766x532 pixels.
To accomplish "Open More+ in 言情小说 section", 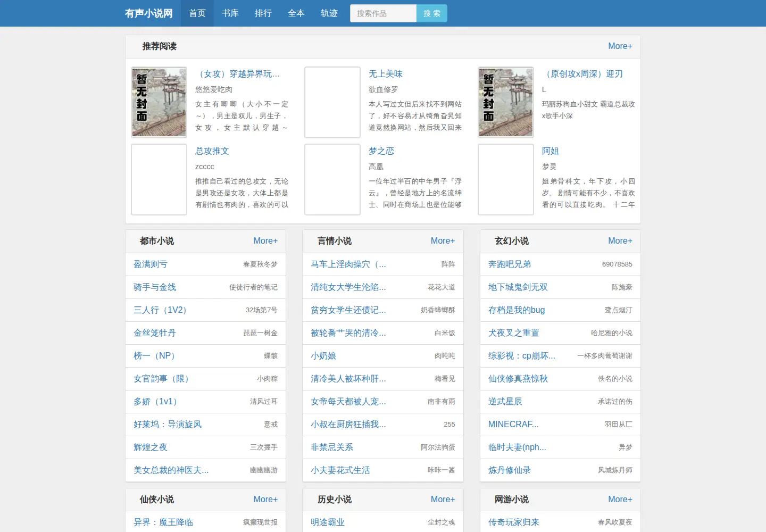I will point(443,241).
